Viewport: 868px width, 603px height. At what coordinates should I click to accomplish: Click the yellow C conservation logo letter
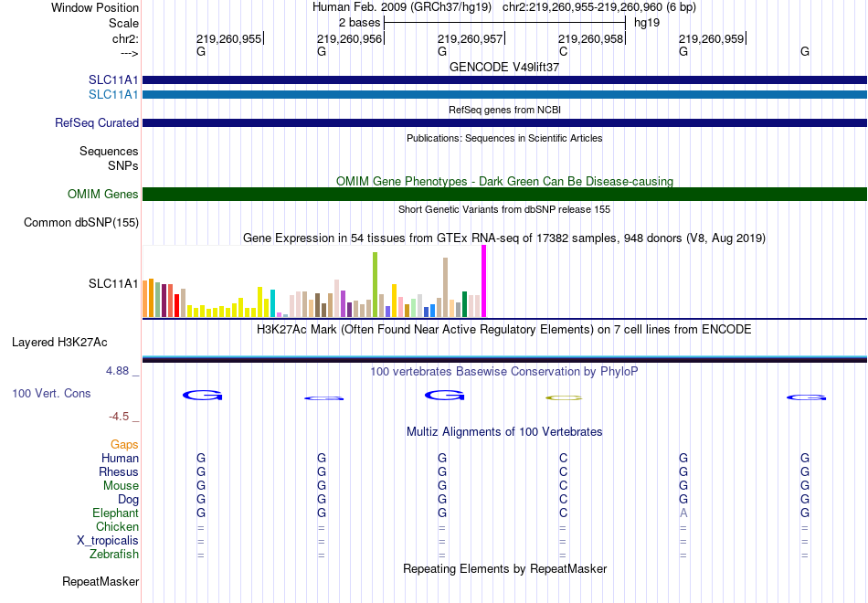point(564,397)
